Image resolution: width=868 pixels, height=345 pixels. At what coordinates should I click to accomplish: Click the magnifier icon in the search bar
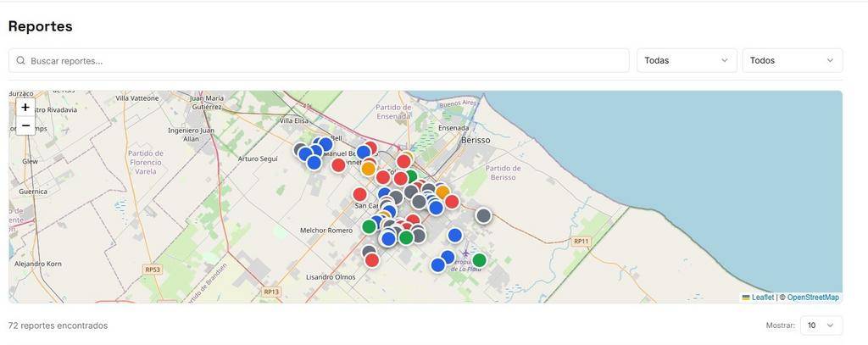pos(20,61)
